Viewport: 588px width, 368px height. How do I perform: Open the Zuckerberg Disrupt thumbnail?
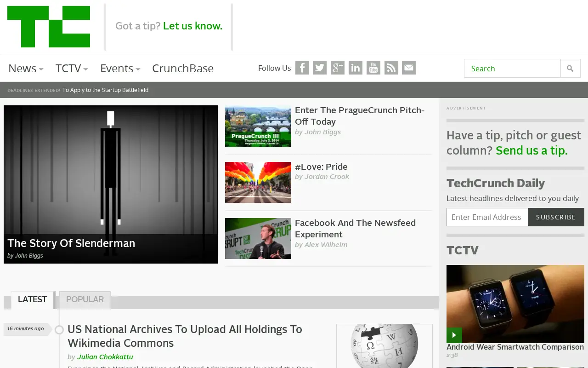click(258, 238)
